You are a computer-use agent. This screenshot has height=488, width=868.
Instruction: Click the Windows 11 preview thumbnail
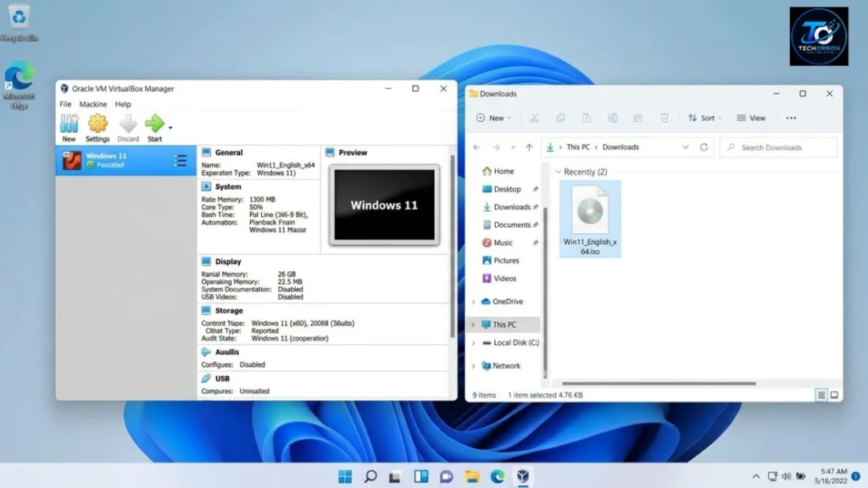pos(384,205)
